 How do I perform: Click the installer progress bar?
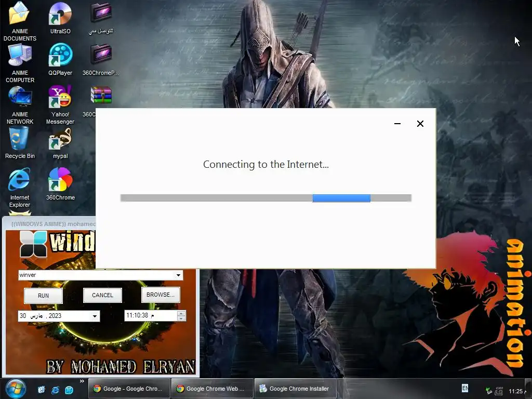265,198
